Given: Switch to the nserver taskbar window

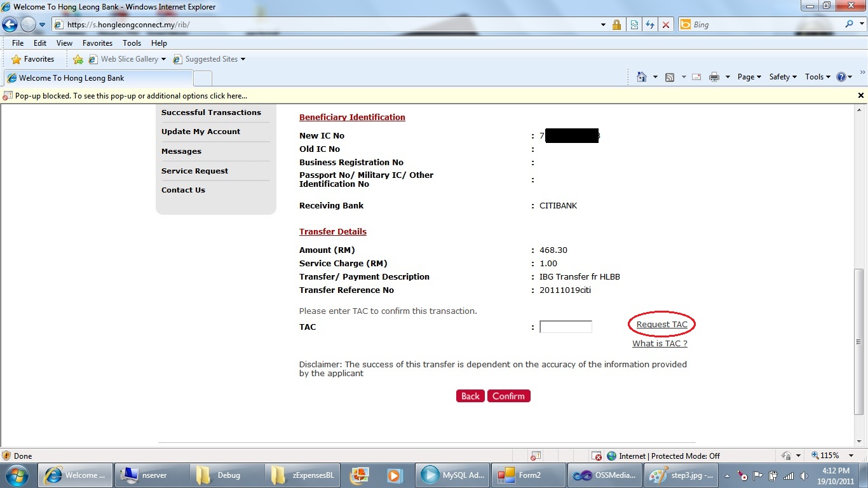Looking at the screenshot, I should point(151,475).
